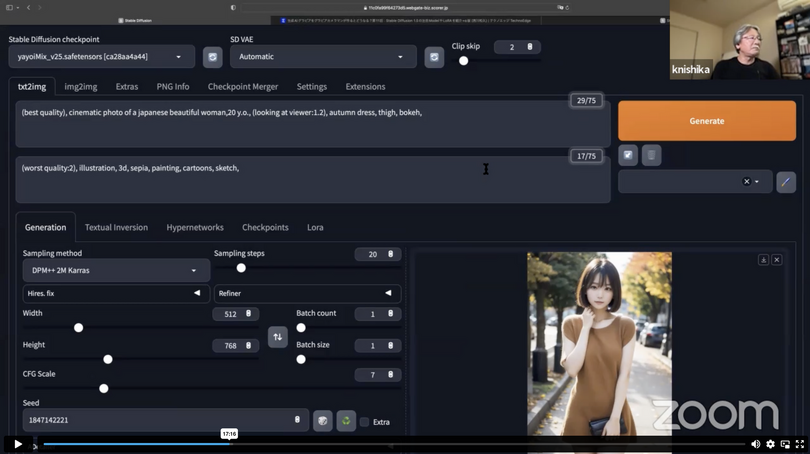Close the generated image preview
This screenshot has width=810, height=454.
[776, 260]
